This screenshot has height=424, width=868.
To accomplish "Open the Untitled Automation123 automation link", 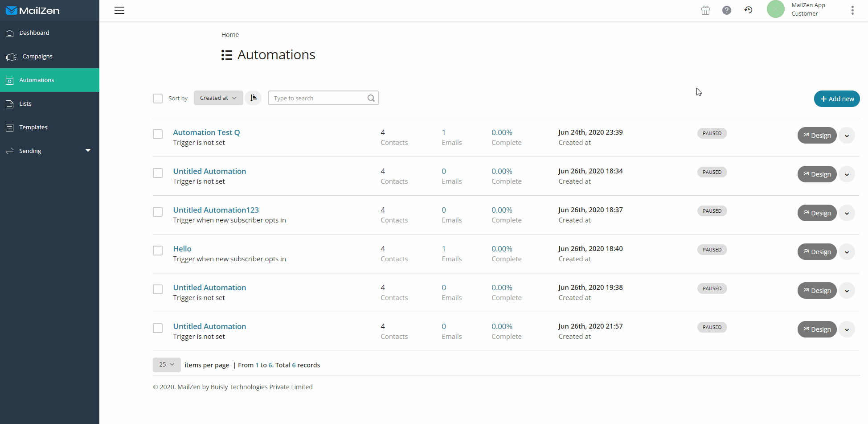I will pos(216,210).
